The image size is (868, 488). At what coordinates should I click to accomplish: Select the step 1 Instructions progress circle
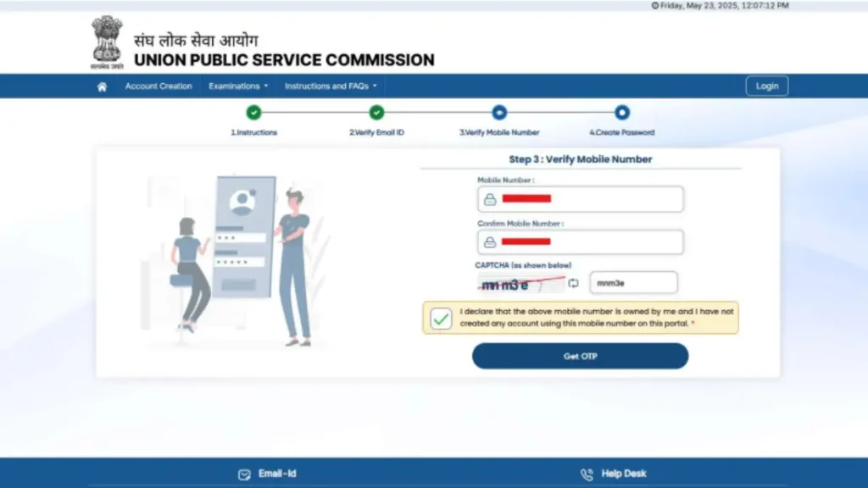[253, 112]
